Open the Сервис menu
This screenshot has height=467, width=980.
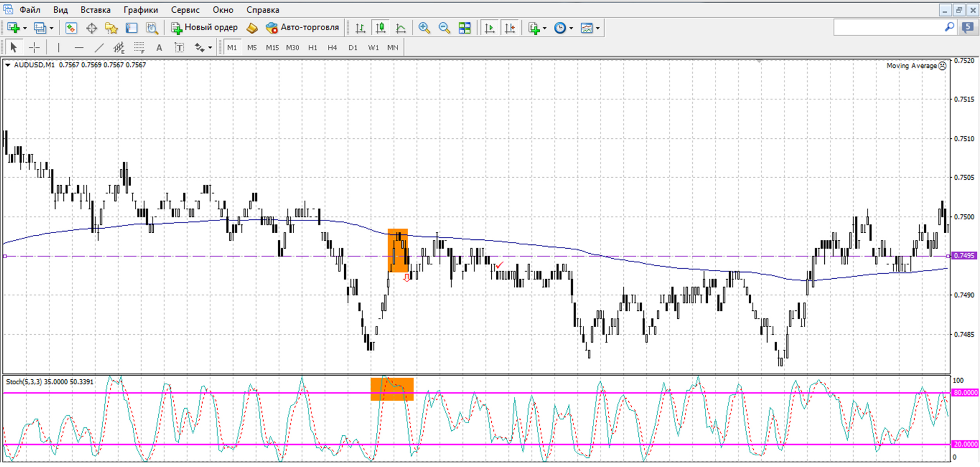(x=185, y=10)
